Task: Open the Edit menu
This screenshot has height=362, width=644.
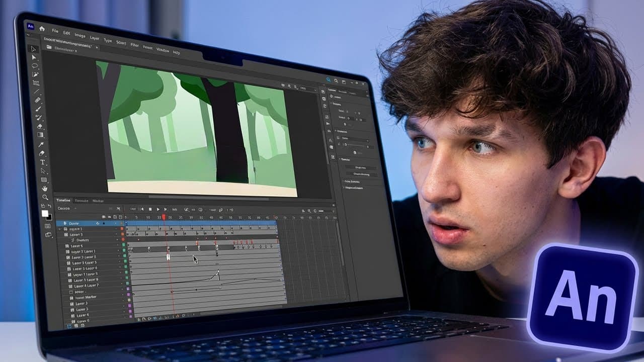Action: coord(66,33)
